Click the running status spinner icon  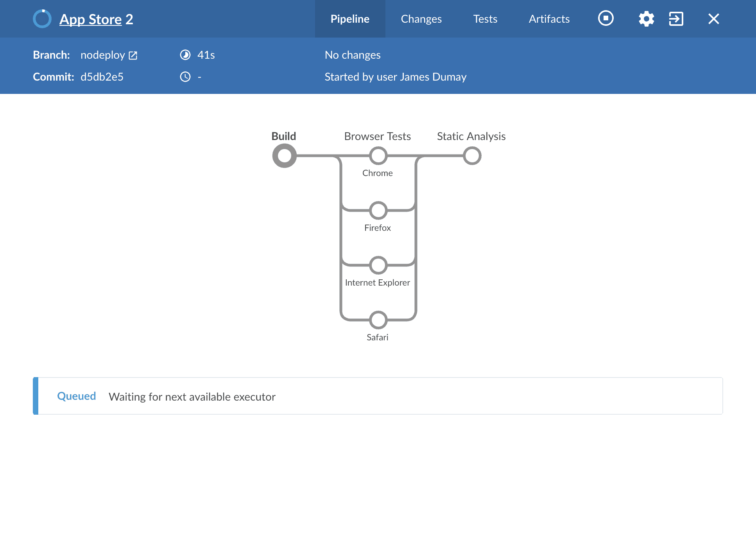[x=42, y=19]
